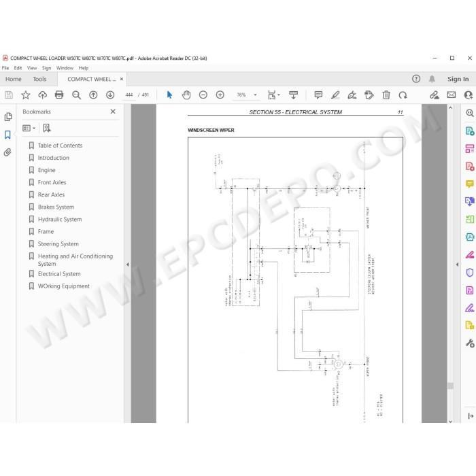Jump to Rear Axles bookmark
The image size is (476, 476).
pyautogui.click(x=51, y=194)
